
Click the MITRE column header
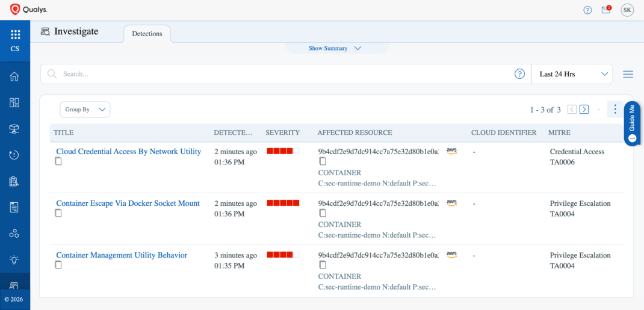pos(559,132)
